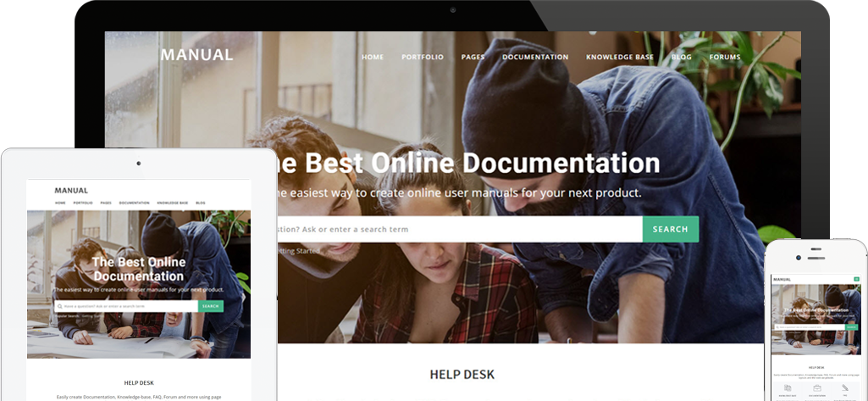This screenshot has width=868, height=401.
Task: Select the FAQ pencil icon on phone
Action: [845, 387]
